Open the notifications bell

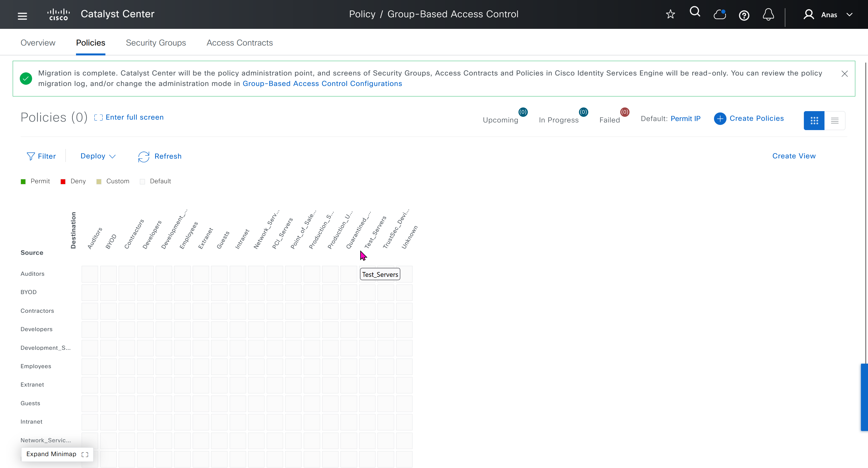768,14
